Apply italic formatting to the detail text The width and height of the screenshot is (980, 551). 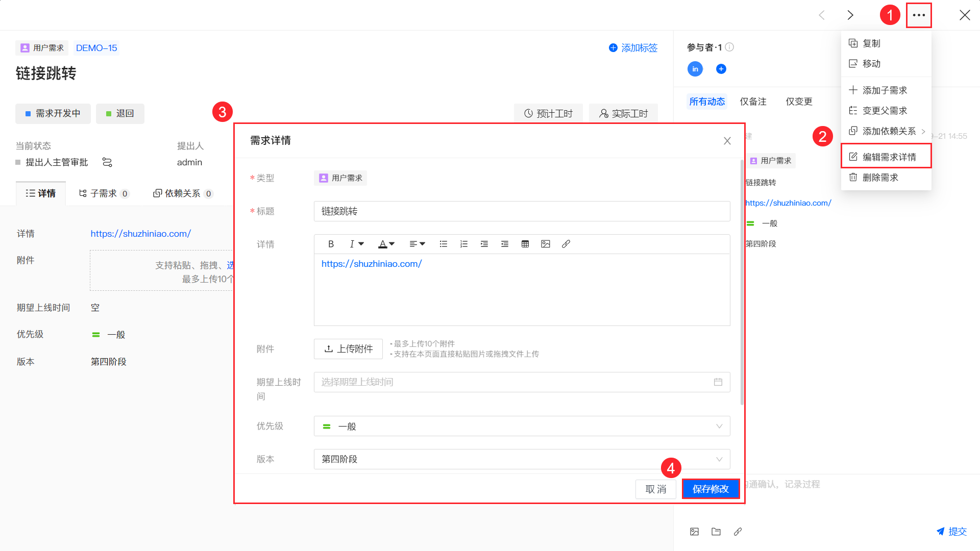352,244
